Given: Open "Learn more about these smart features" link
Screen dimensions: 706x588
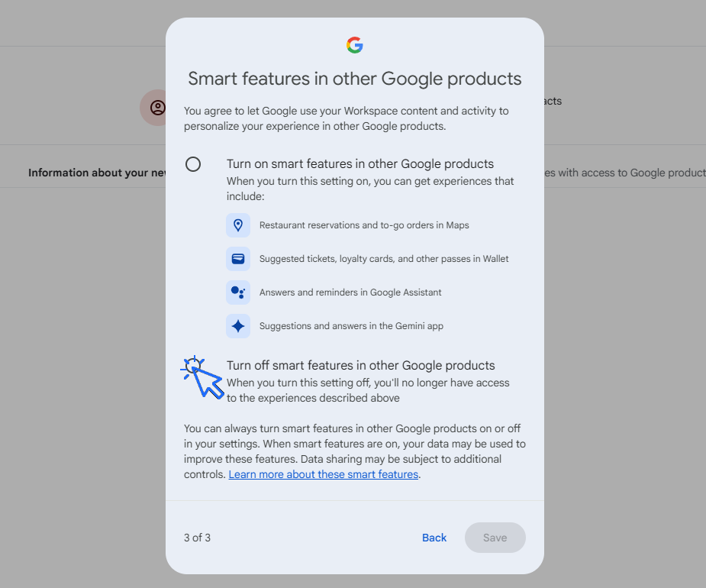Looking at the screenshot, I should [323, 474].
